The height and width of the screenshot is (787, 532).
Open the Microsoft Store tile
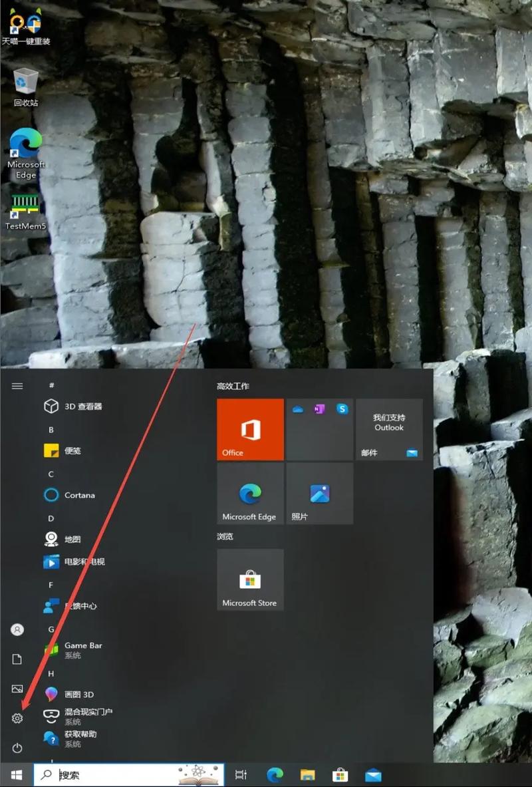[x=250, y=579]
